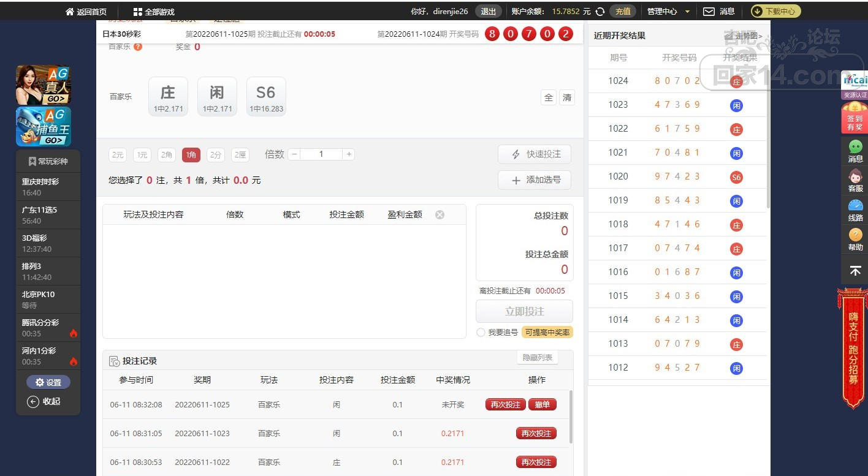Launch the AG 捕鱼王 game icon
The height and width of the screenshot is (476, 868).
point(43,127)
